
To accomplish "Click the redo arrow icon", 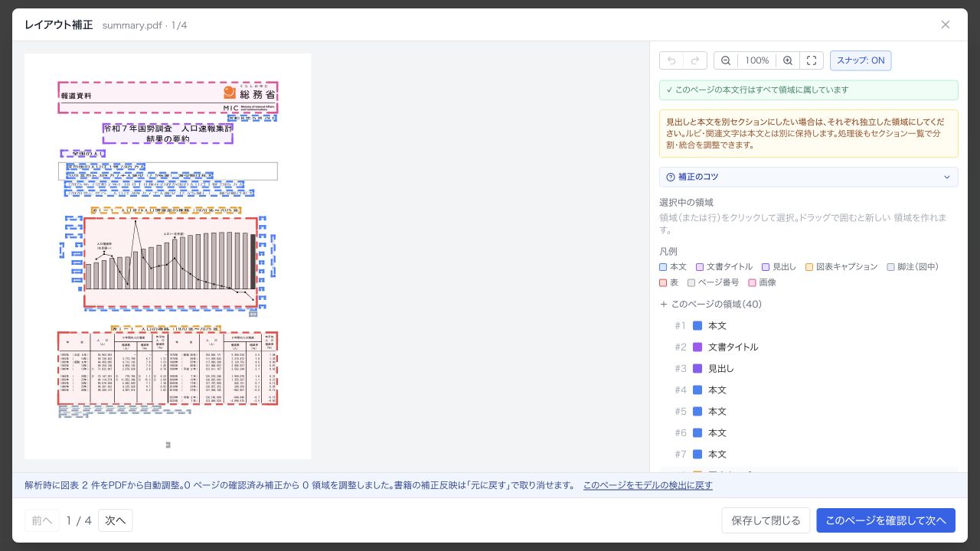I will tap(695, 60).
